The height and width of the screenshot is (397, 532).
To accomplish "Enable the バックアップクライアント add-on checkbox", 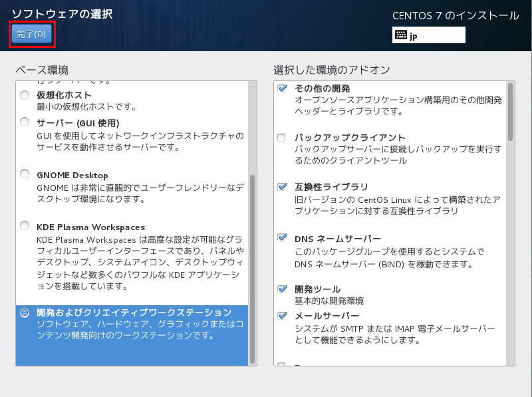I will click(282, 138).
